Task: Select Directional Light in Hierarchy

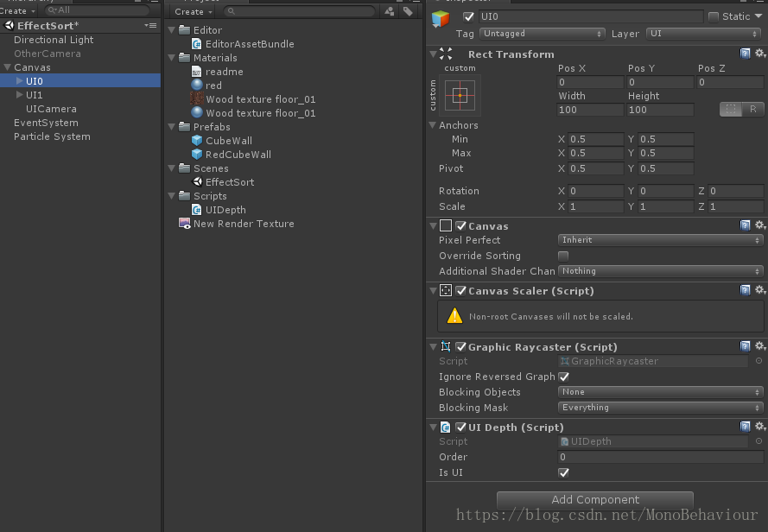Action: tap(54, 40)
